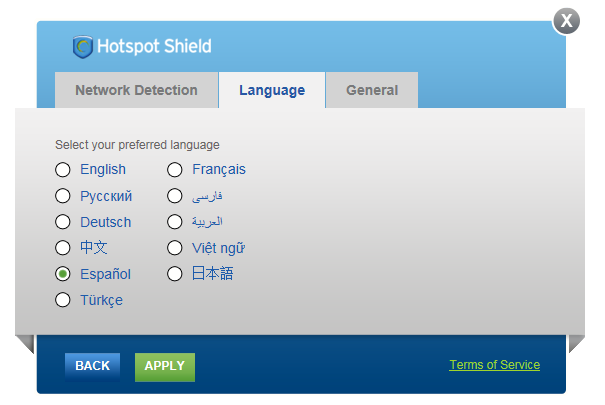
Task: Select the 日本語 radio button
Action: coord(175,273)
